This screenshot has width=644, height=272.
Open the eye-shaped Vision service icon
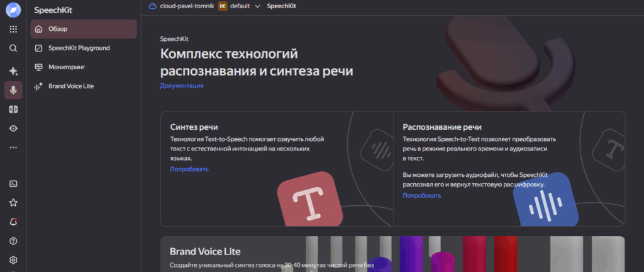13,128
